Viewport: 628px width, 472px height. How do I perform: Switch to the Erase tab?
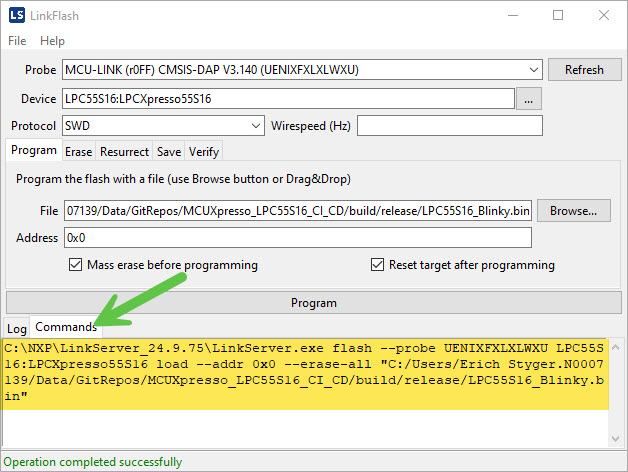[78, 152]
